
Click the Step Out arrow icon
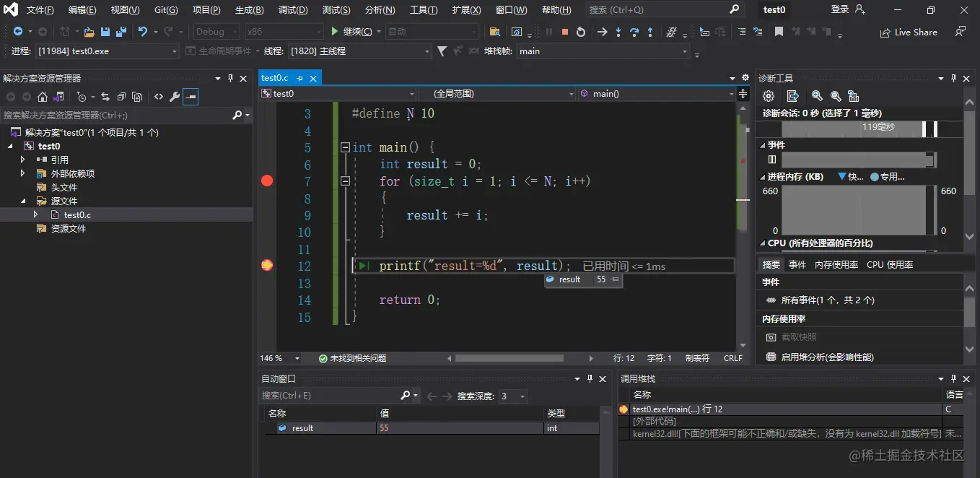650,32
